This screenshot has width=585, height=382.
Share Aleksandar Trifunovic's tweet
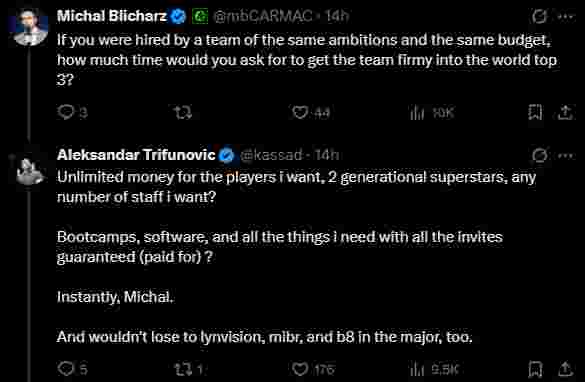coord(565,369)
